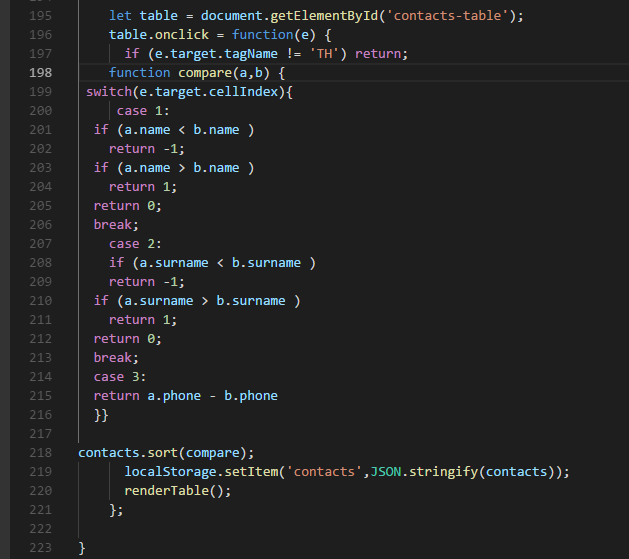Image resolution: width=629 pixels, height=559 pixels.
Task: Click 'return 0;' on line 205
Action: click(128, 206)
